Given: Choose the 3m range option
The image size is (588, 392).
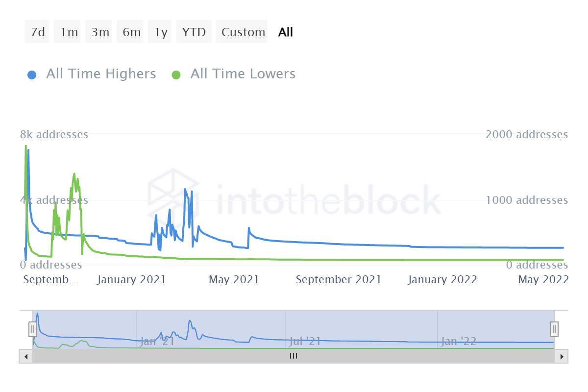Looking at the screenshot, I should (100, 32).
